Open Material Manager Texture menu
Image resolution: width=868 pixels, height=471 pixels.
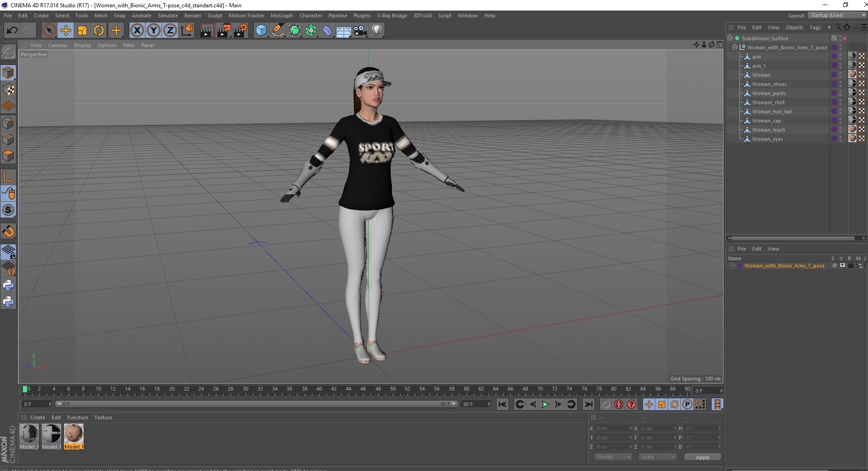(x=103, y=417)
